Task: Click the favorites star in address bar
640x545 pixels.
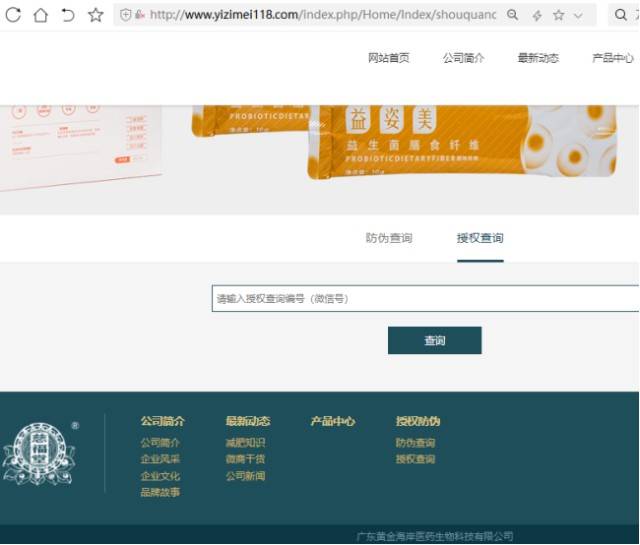Action: pyautogui.click(x=558, y=16)
